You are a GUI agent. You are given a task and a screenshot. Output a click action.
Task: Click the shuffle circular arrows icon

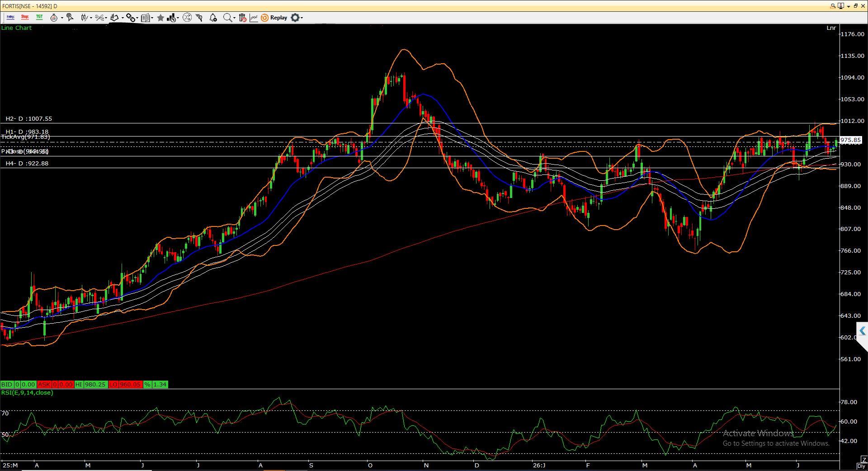(187, 18)
